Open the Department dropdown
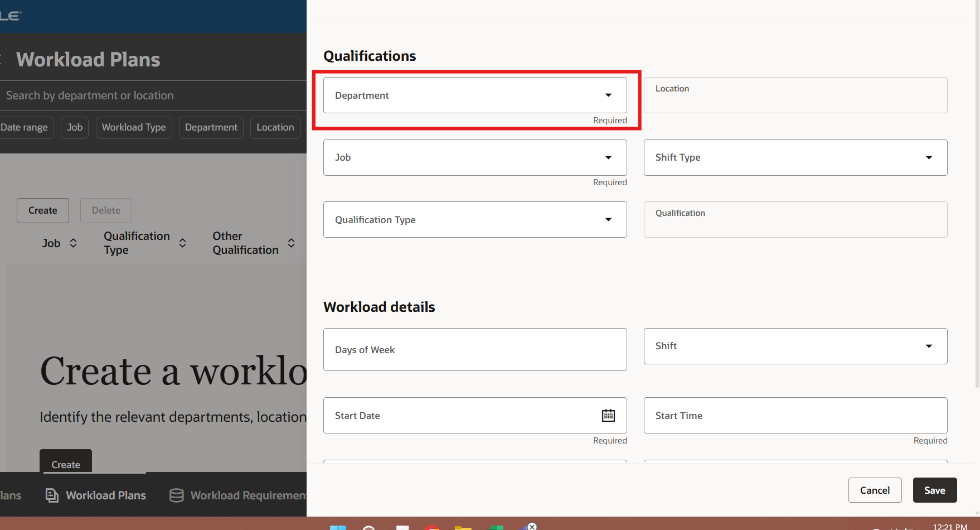Screen dimensions: 980x530 (608, 95)
